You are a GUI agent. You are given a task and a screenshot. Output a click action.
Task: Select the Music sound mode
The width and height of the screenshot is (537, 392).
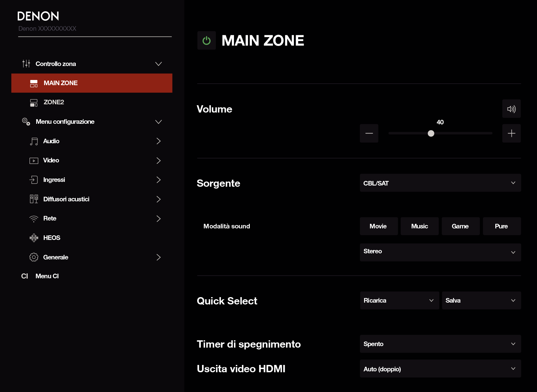tap(419, 226)
